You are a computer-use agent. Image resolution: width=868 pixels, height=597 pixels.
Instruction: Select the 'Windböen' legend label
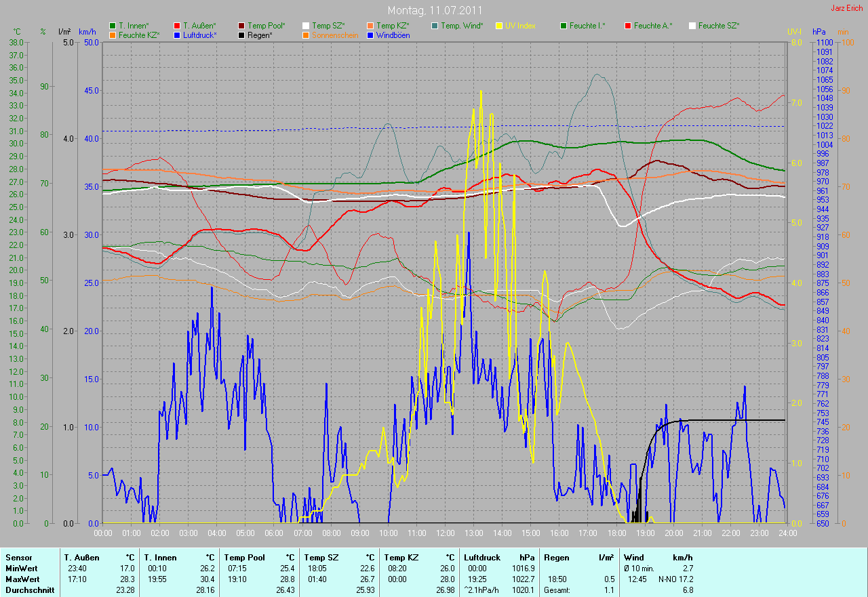[393, 35]
